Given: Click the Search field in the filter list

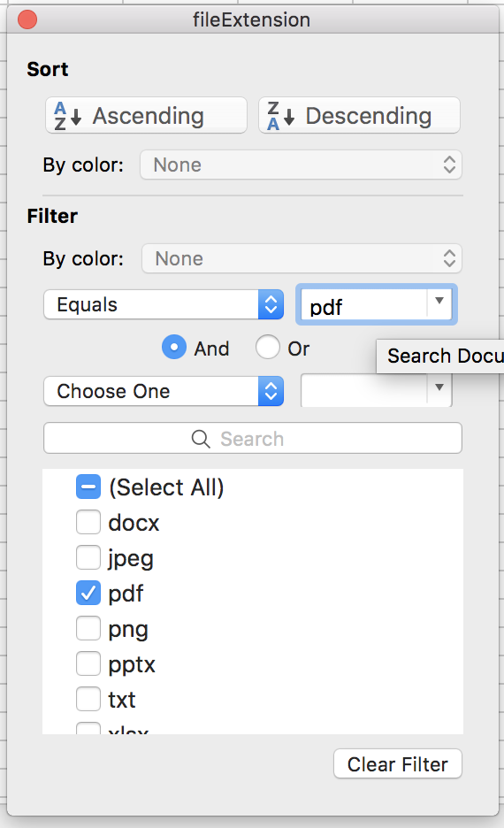Looking at the screenshot, I should coord(253,438).
